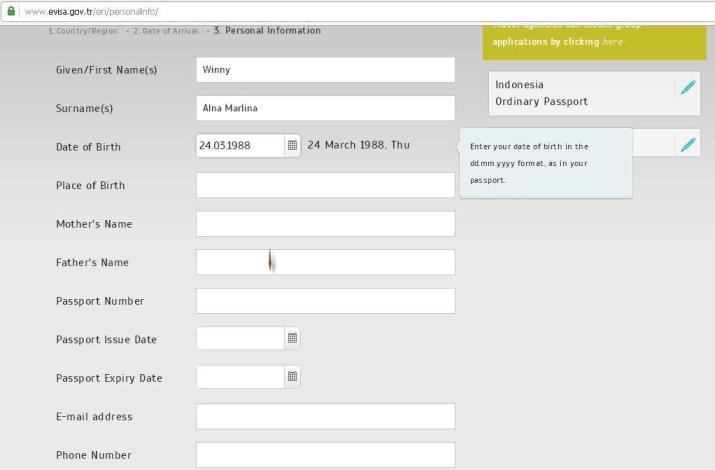
Task: Focus the Father's Name field
Action: tap(326, 262)
